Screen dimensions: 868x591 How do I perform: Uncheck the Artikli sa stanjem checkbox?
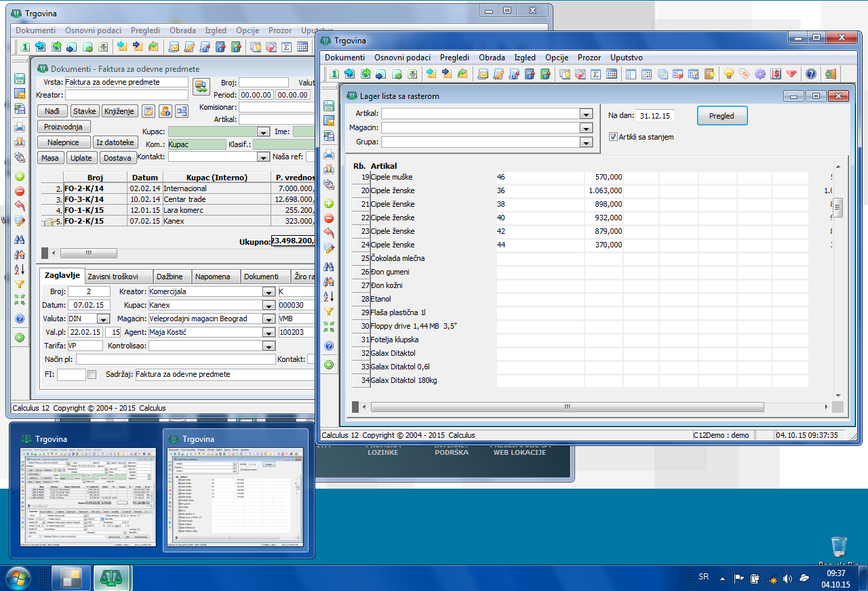coord(613,137)
